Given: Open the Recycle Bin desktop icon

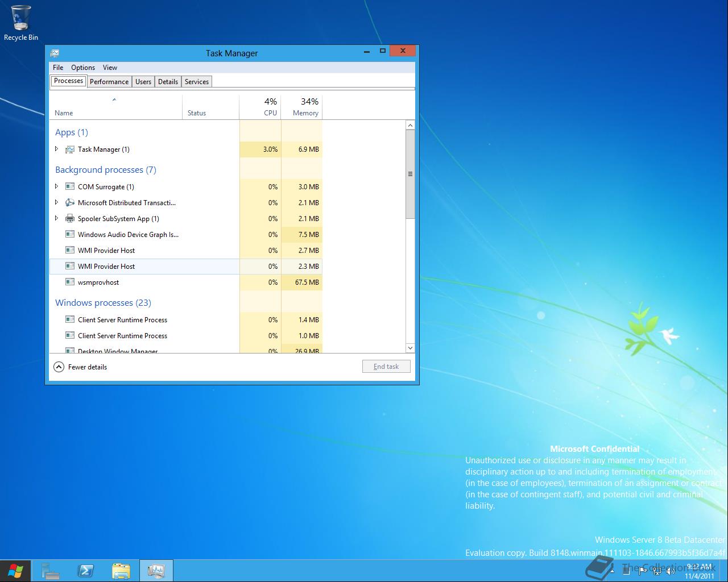Looking at the screenshot, I should coord(21,23).
